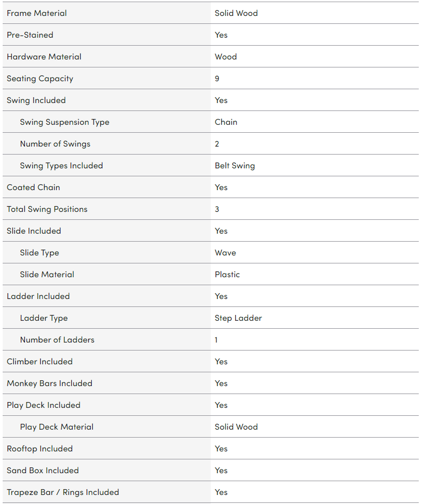Select the Solid Wood value for Frame Material

coord(236,13)
